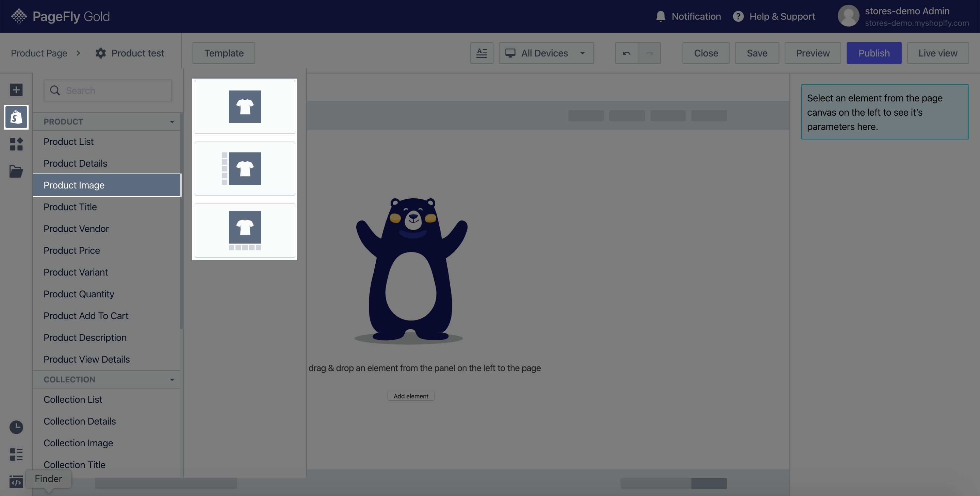
Task: Save the page
Action: click(757, 53)
